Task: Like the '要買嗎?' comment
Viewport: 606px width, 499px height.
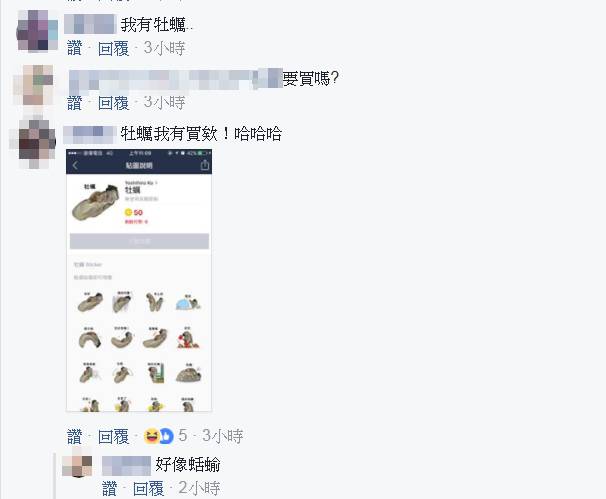Action: (75, 103)
